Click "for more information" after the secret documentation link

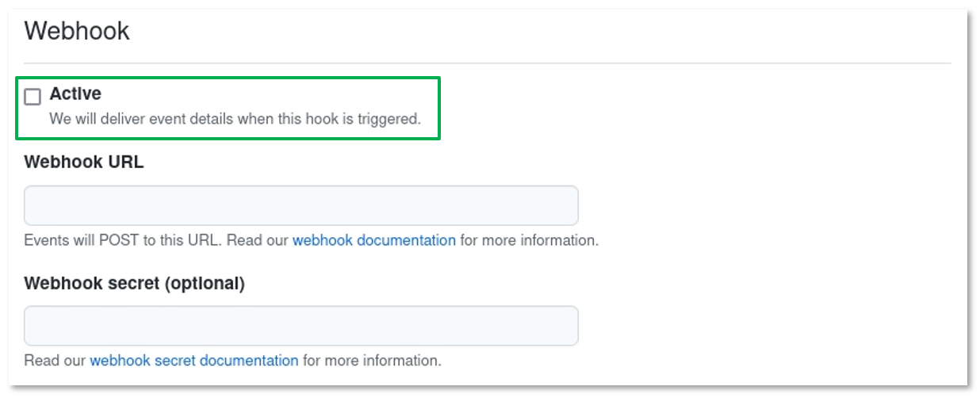[372, 361]
